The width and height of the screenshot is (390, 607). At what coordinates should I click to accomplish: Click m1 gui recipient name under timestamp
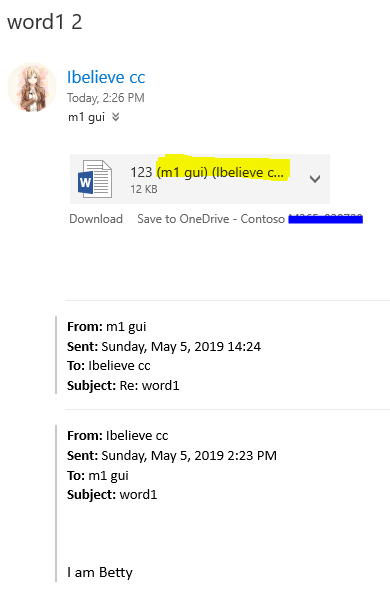pyautogui.click(x=86, y=117)
